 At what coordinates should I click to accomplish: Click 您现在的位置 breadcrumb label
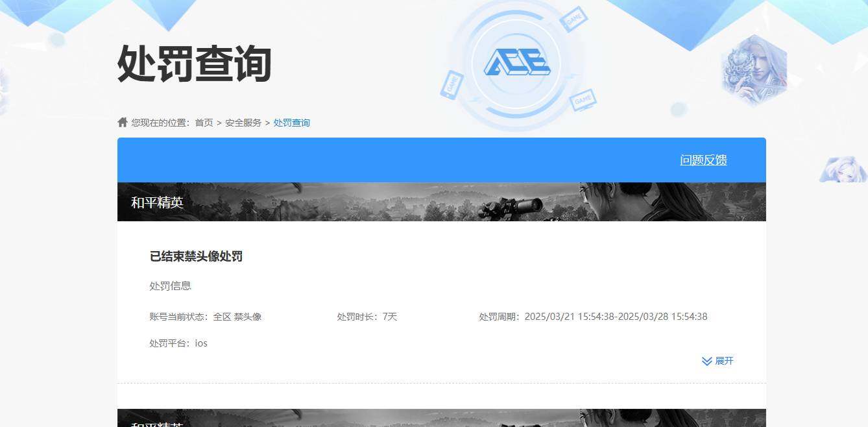click(162, 123)
